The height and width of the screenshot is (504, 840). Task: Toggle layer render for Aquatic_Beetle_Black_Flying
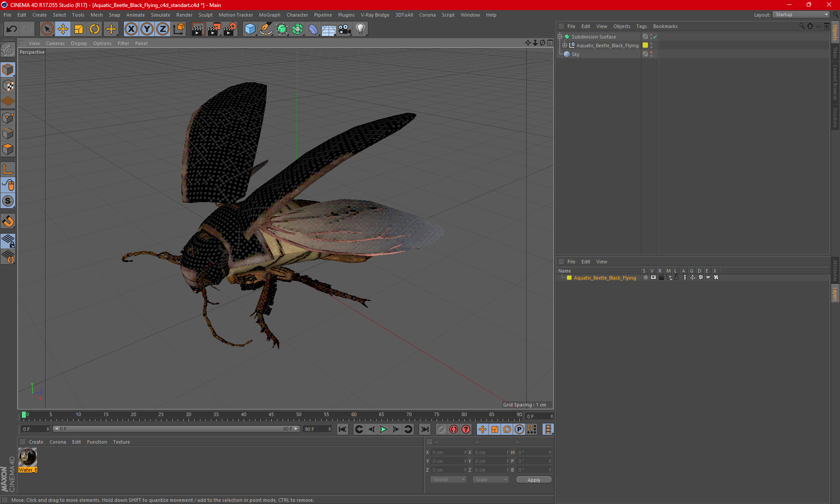[x=661, y=277]
